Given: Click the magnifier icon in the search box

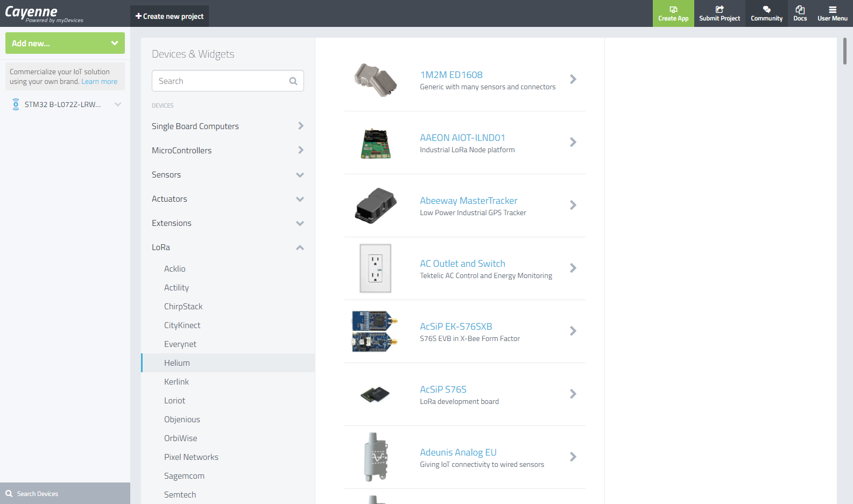Looking at the screenshot, I should click(293, 81).
